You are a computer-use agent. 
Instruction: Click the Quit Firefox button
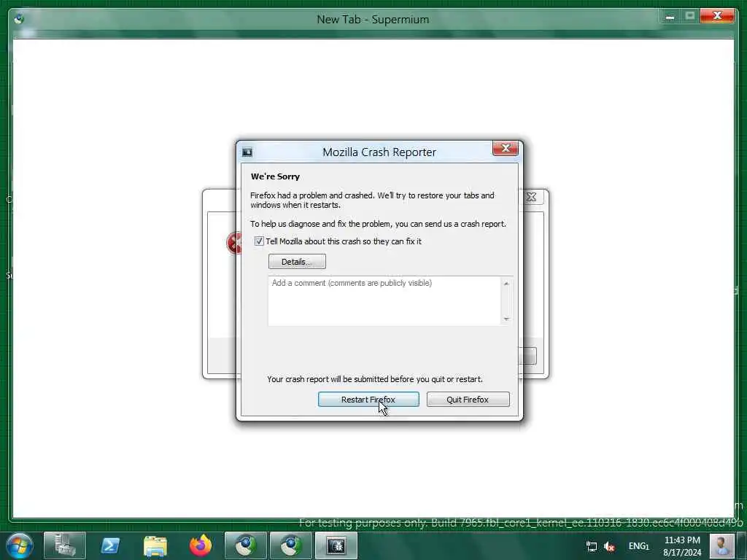[468, 400]
